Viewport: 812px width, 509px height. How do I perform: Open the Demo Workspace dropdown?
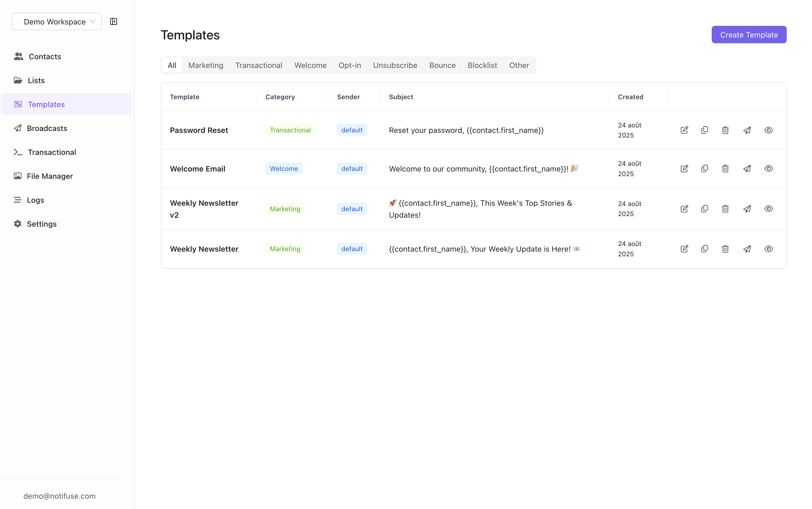tap(57, 21)
